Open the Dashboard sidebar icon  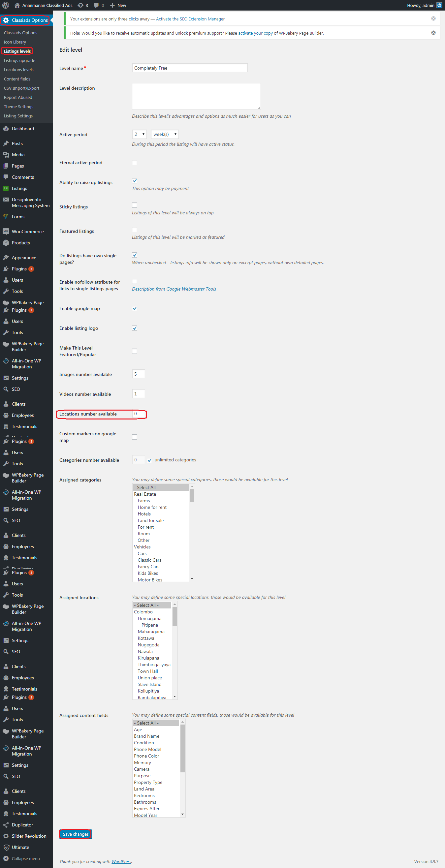(6, 129)
